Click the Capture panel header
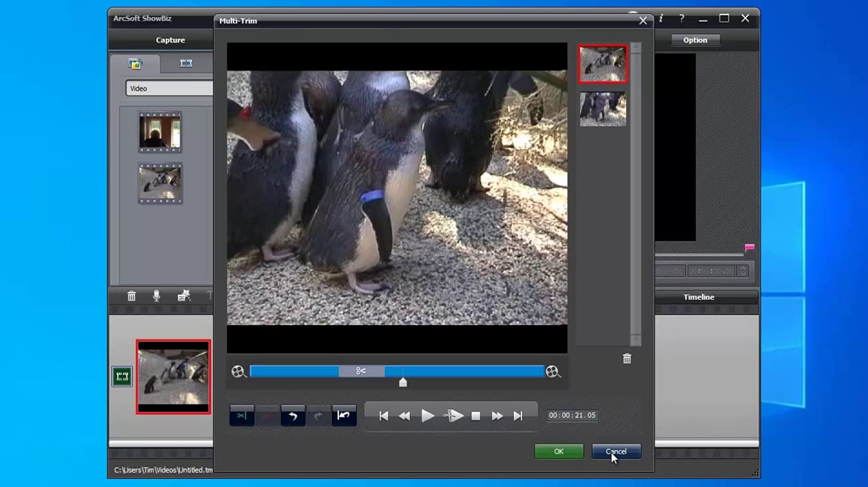Viewport: 868px width, 487px height. 169,40
